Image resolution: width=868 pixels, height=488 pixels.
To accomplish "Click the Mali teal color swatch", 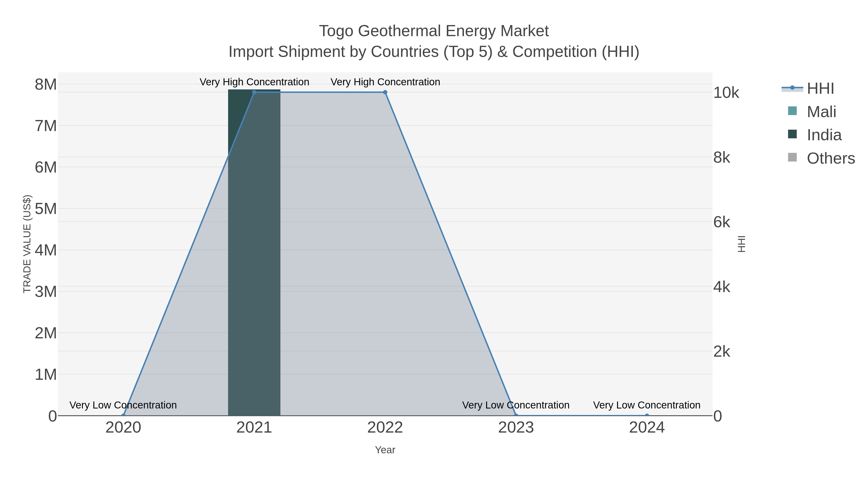I will click(793, 111).
